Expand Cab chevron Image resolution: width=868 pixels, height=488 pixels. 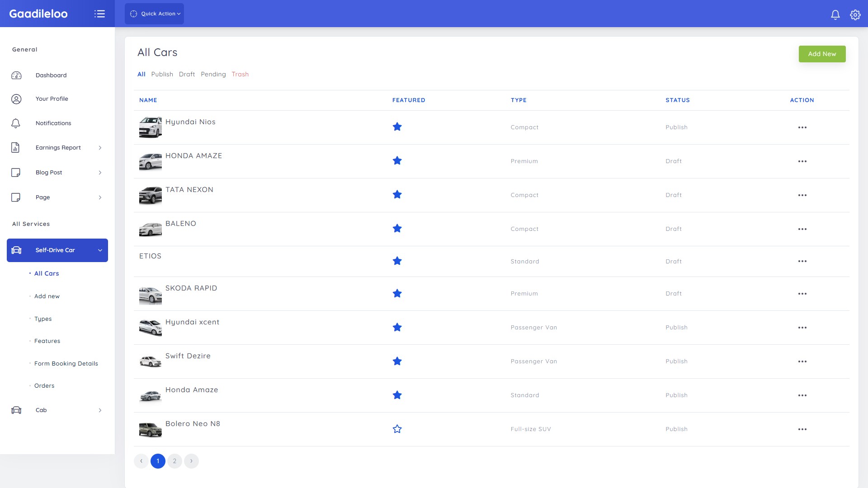point(100,410)
